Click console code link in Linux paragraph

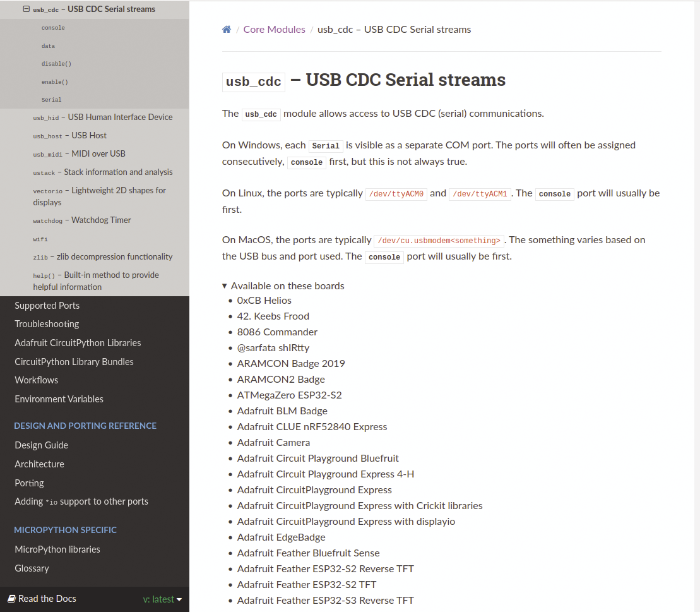tap(554, 194)
